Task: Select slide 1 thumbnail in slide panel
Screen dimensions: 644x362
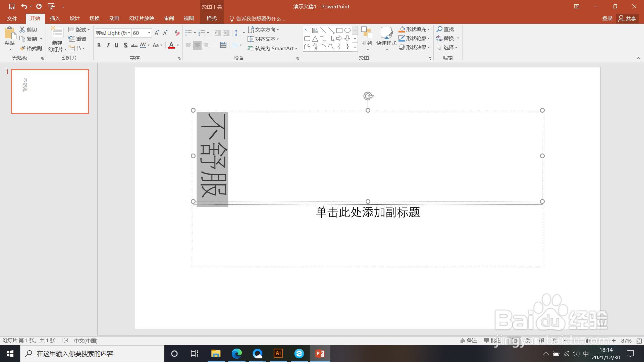Action: point(50,91)
